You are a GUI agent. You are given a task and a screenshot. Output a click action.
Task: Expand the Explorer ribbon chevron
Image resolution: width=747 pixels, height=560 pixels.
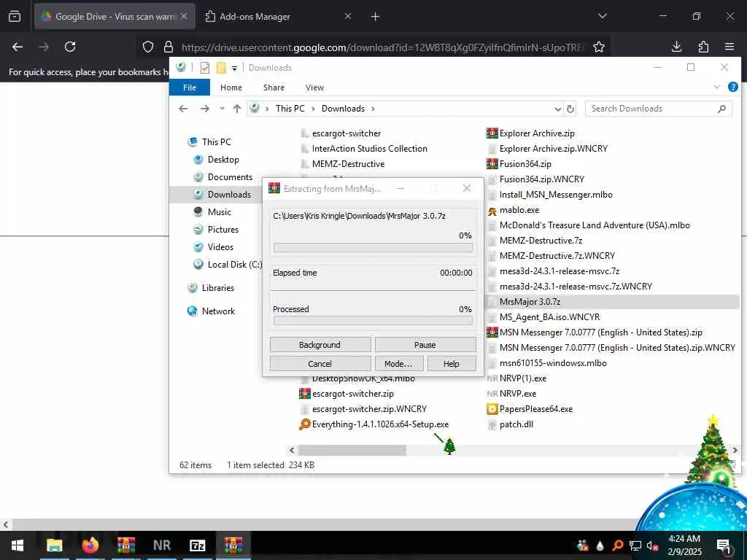pos(717,87)
